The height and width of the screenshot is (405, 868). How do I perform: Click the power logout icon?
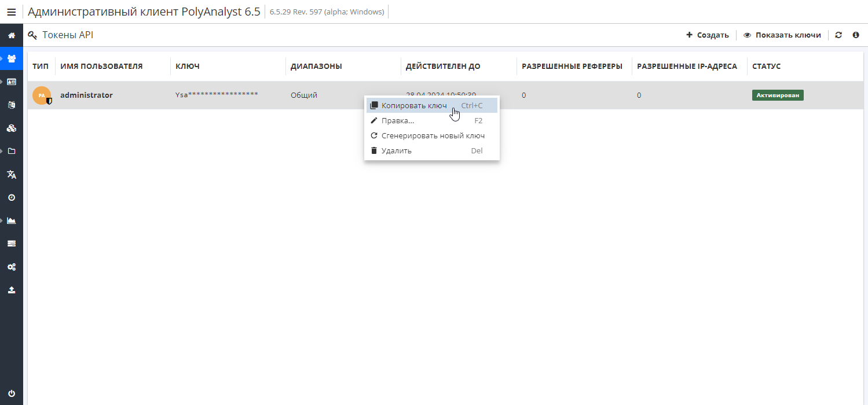12,393
